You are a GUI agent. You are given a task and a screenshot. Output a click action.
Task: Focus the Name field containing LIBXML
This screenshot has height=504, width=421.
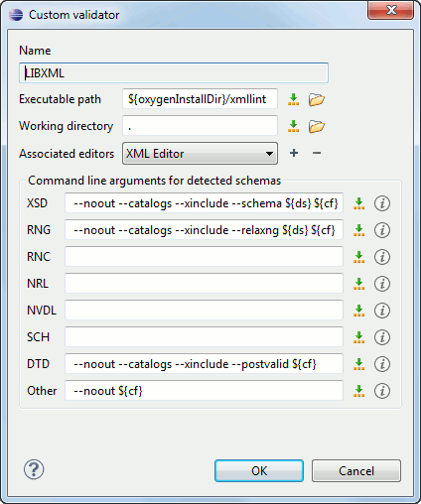pyautogui.click(x=174, y=72)
